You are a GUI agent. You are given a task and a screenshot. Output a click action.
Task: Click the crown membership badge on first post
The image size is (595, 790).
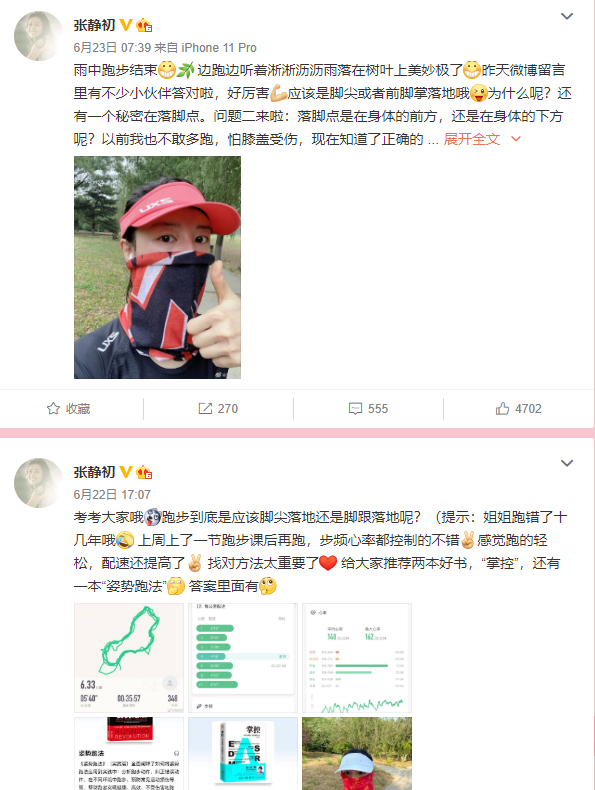point(144,25)
